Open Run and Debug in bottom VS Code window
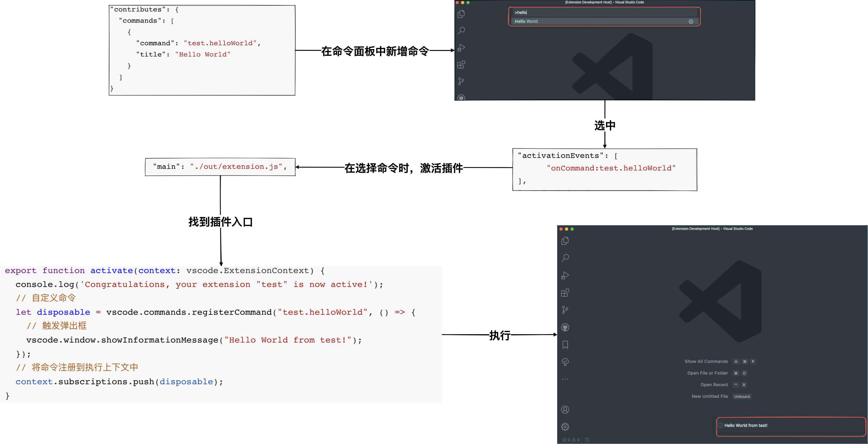 click(565, 275)
